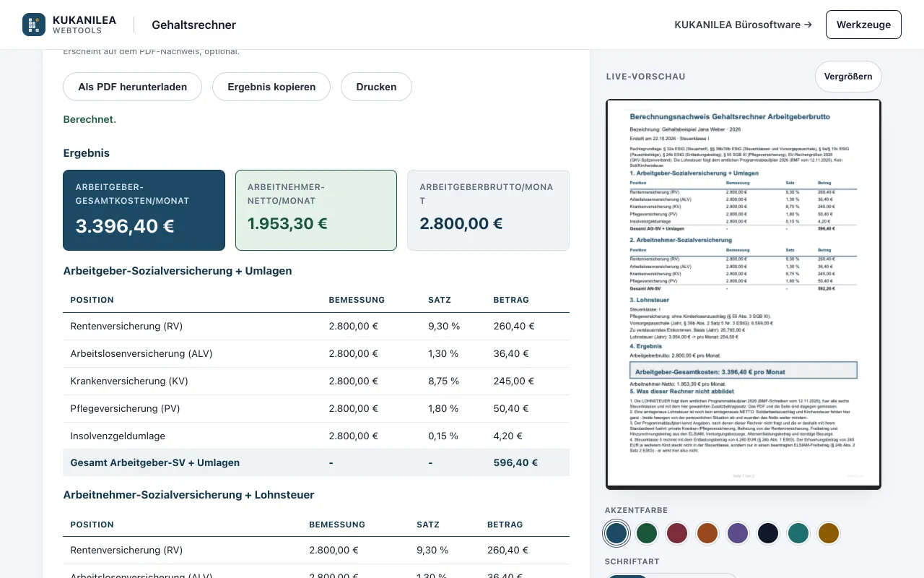The image size is (924, 578).
Task: Select the teal accent color
Action: point(798,533)
